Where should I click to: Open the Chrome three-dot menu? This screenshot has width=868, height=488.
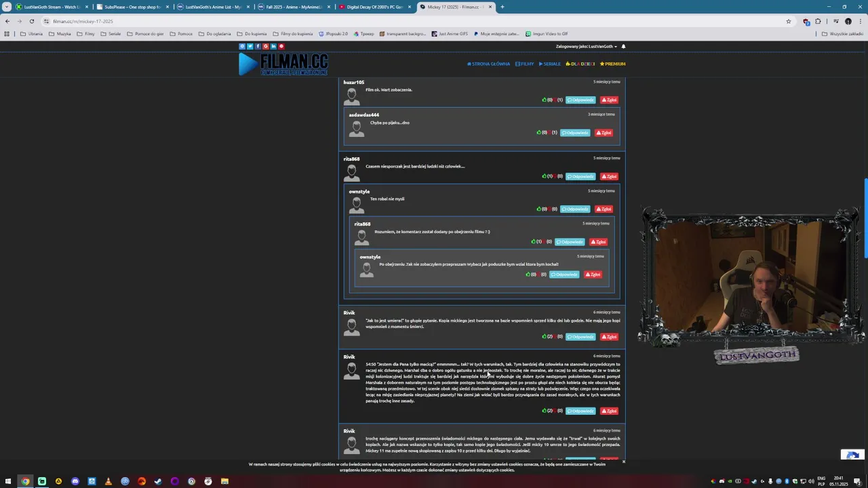pyautogui.click(x=861, y=21)
